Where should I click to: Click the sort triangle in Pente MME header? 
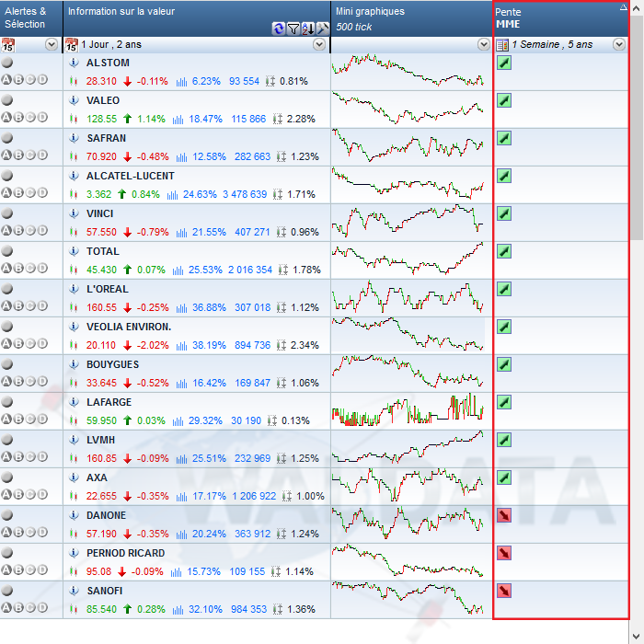[624, 6]
